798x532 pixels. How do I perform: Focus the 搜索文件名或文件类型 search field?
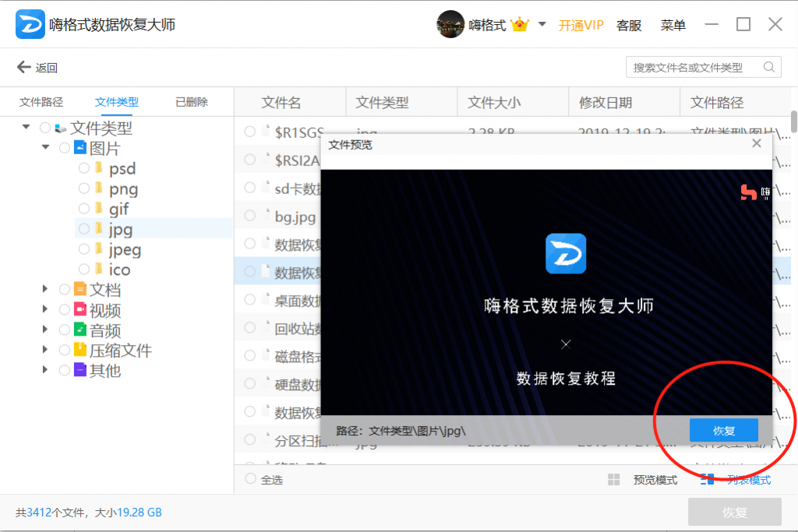coord(704,67)
